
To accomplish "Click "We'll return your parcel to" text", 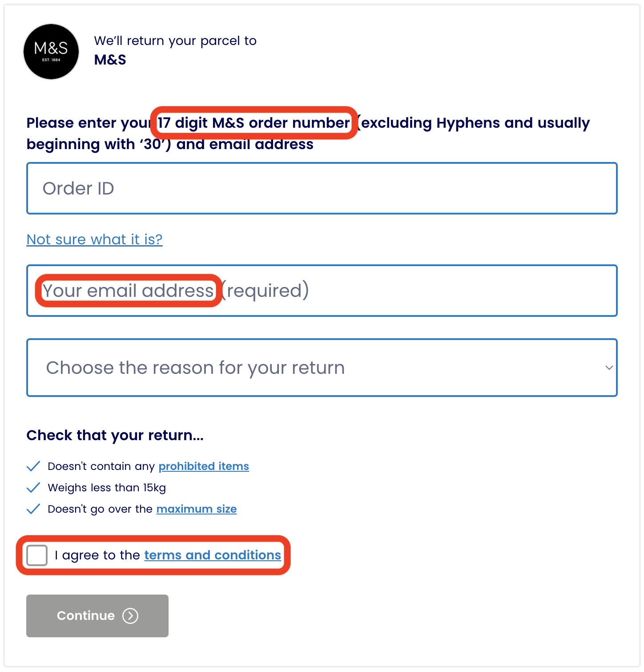I will pyautogui.click(x=175, y=41).
